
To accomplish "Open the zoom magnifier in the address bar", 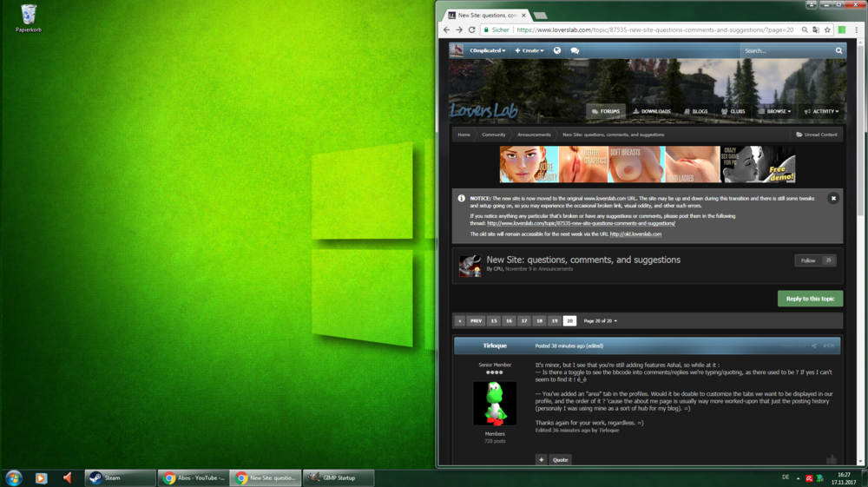I will [805, 30].
